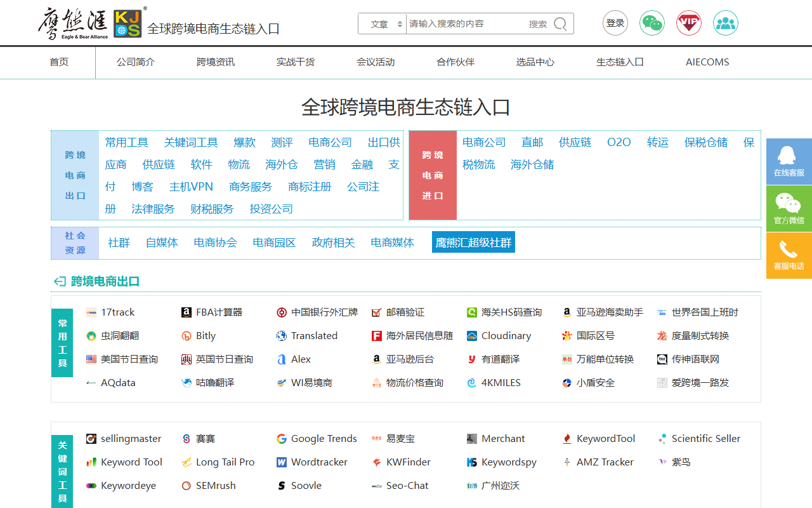This screenshot has height=508, width=812.
Task: Open the KWFinder link
Action: (409, 462)
